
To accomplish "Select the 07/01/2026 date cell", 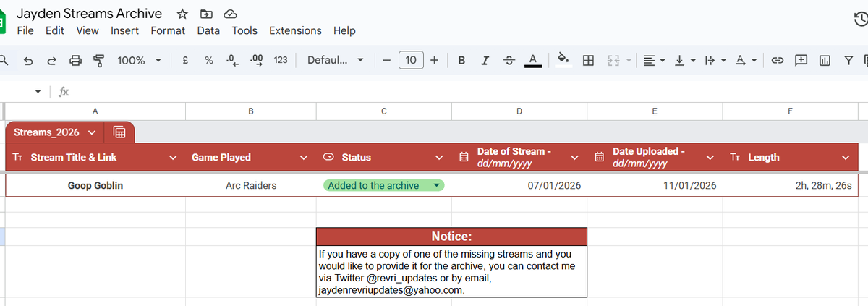I will tap(519, 185).
